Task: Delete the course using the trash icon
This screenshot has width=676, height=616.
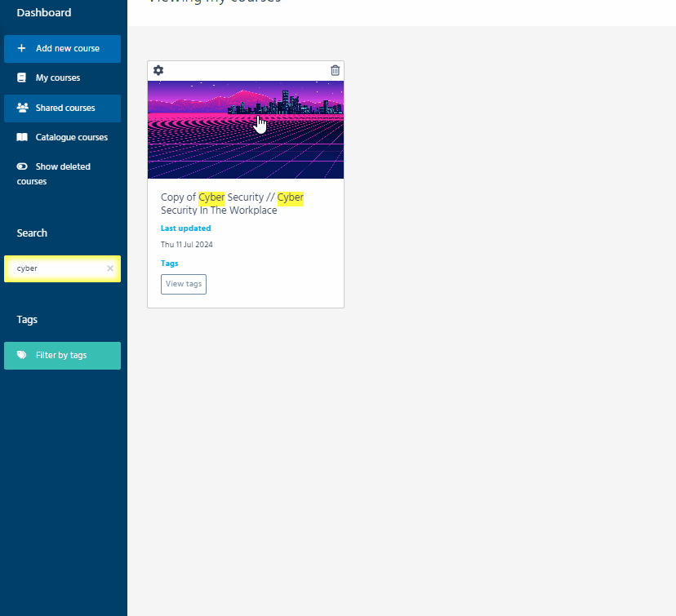Action: (x=335, y=71)
